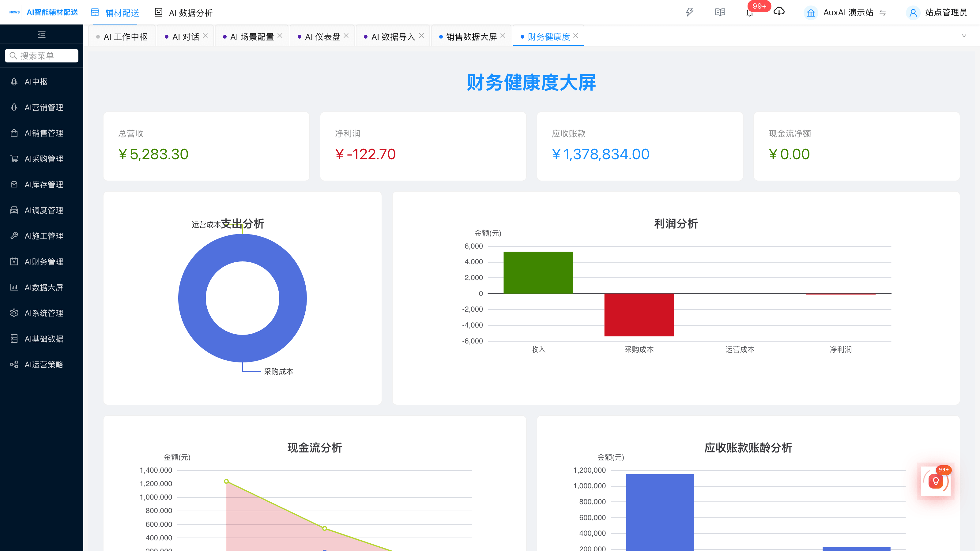The image size is (980, 551).
Task: Close the AI 数据导入 tab
Action: click(421, 36)
